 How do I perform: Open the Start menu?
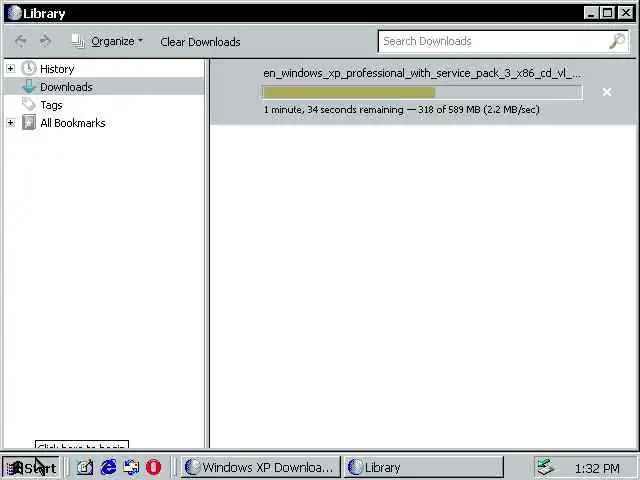click(31, 467)
